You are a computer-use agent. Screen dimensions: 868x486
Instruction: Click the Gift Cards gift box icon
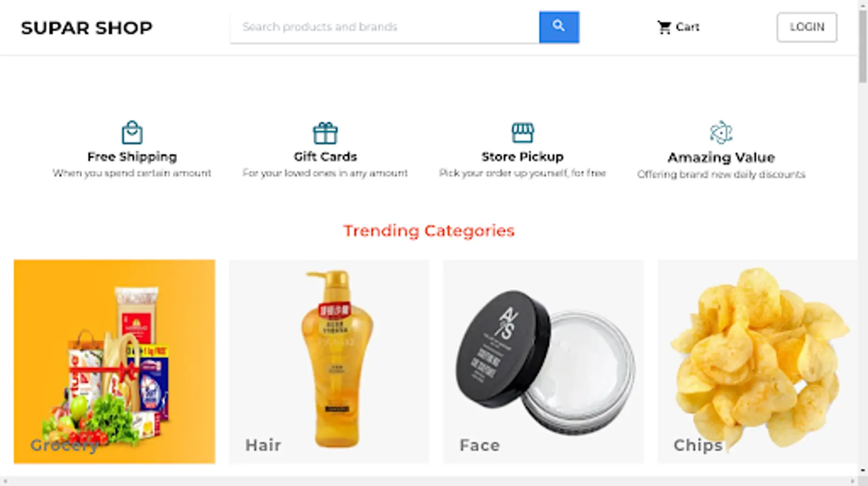[325, 133]
